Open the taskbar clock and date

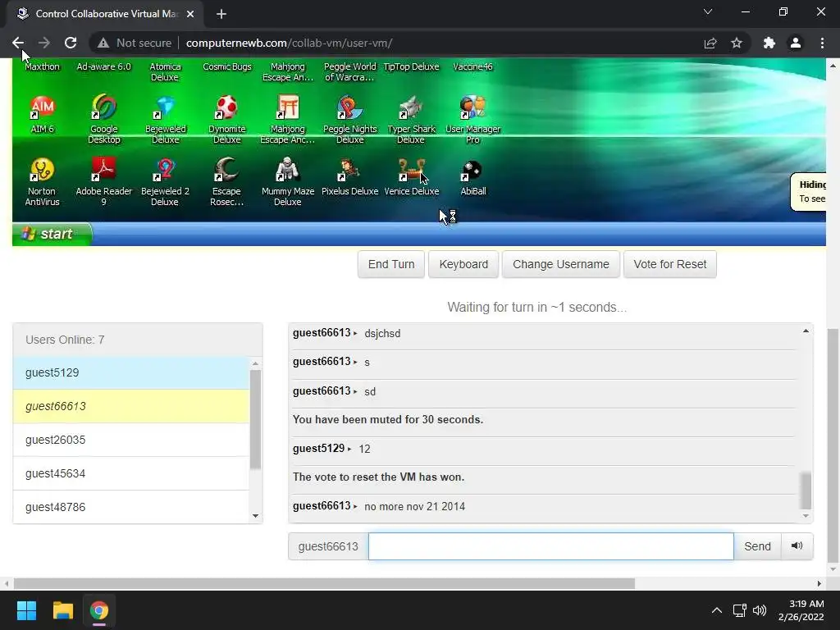point(801,610)
